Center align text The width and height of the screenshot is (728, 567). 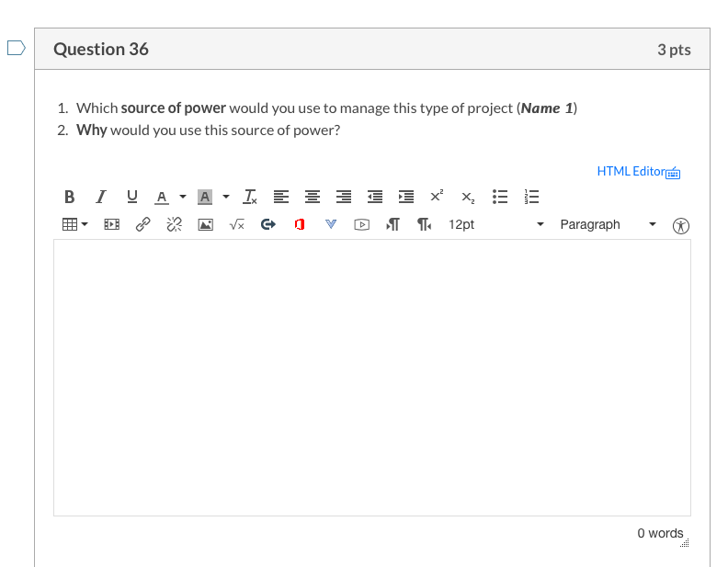[x=312, y=197]
